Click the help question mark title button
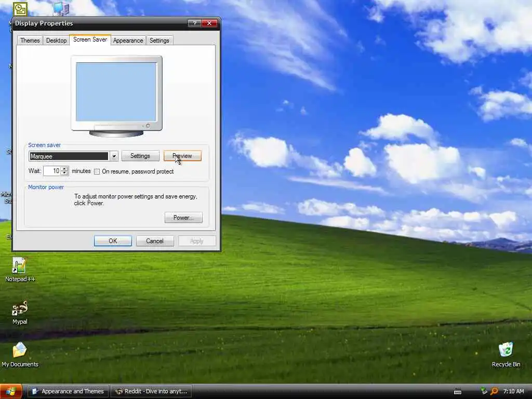The image size is (532, 399). click(x=194, y=23)
